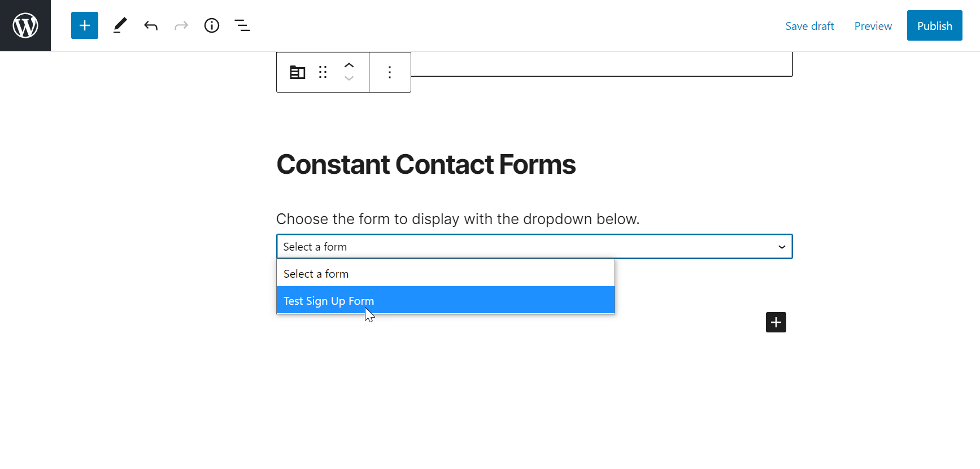Move the block down with the arrow
980x469 pixels.
point(349,79)
